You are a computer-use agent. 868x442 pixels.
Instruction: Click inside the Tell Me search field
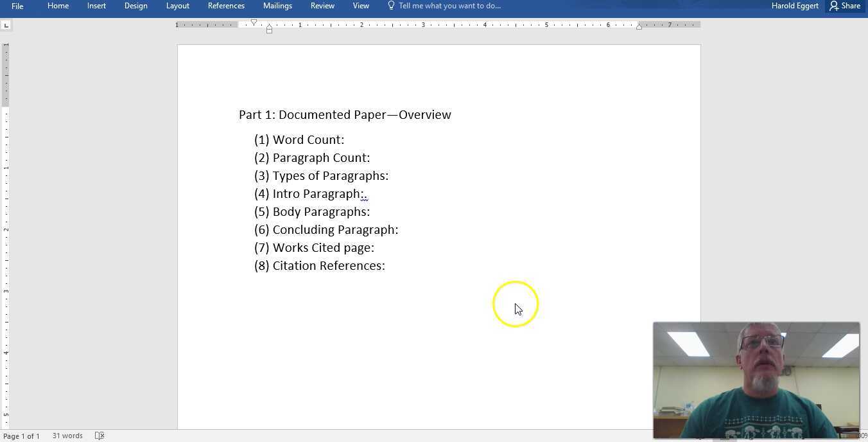[449, 6]
